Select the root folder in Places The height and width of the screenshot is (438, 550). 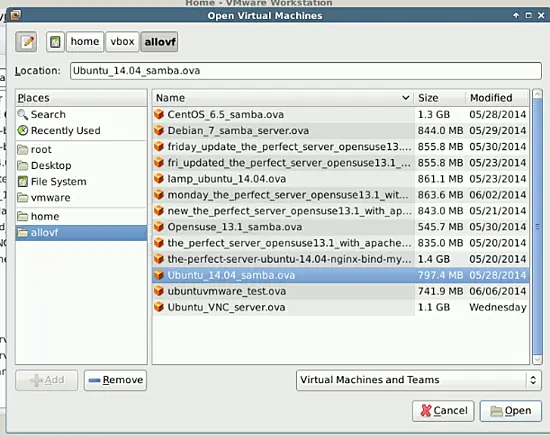[x=81, y=149]
